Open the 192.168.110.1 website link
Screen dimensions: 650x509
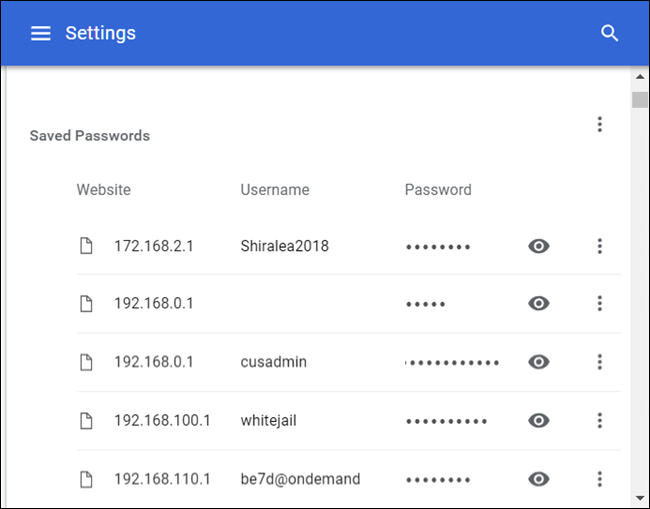(162, 479)
